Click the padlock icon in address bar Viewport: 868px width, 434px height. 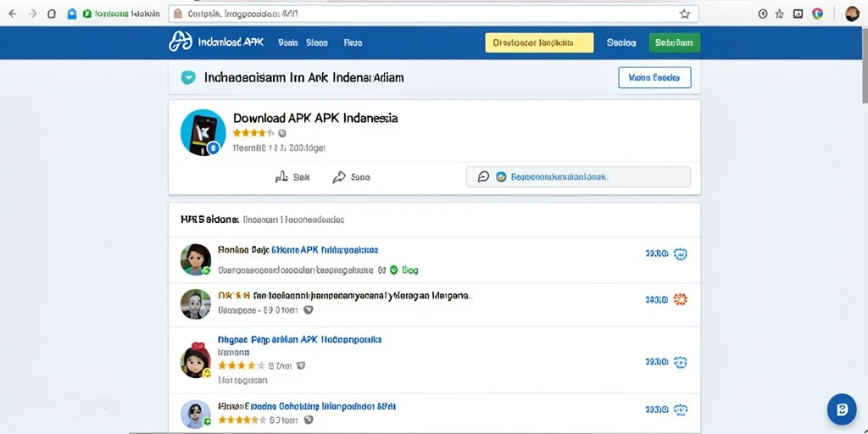click(x=178, y=14)
